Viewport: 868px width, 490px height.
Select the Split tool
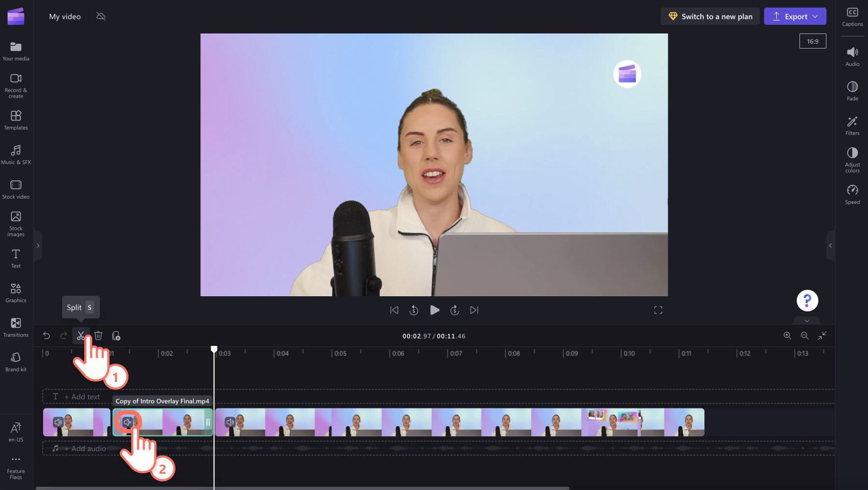pos(80,335)
